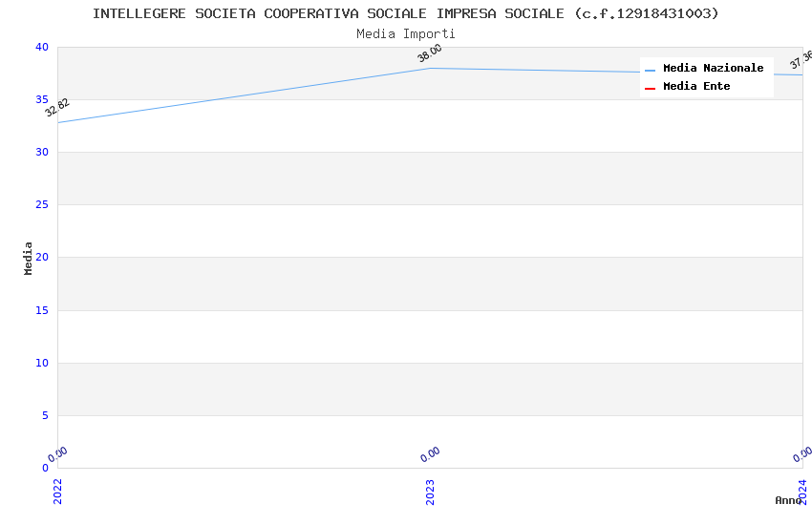Select the Media Importi subtitle
The width and height of the screenshot is (812, 525).
405,34
